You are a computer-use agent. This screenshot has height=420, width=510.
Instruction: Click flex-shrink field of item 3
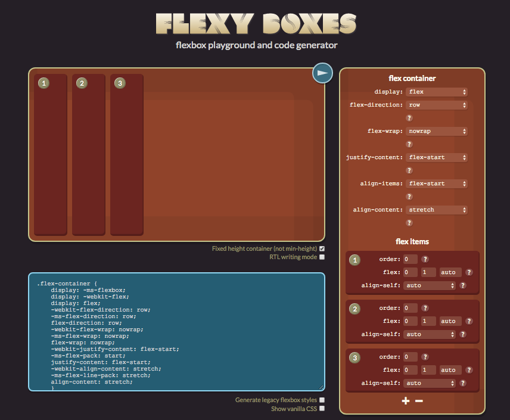tap(428, 370)
